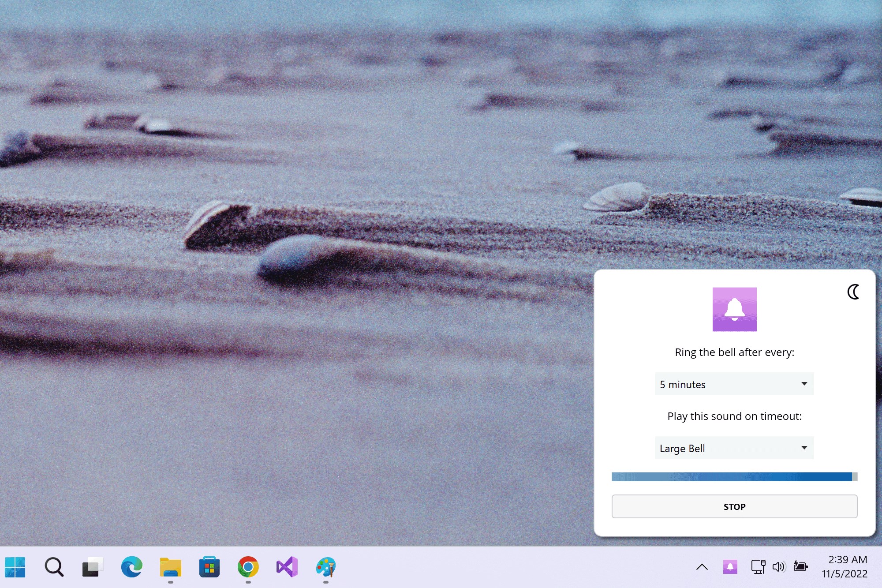882x588 pixels.
Task: Toggle dark mode with the moon icon
Action: click(x=853, y=292)
